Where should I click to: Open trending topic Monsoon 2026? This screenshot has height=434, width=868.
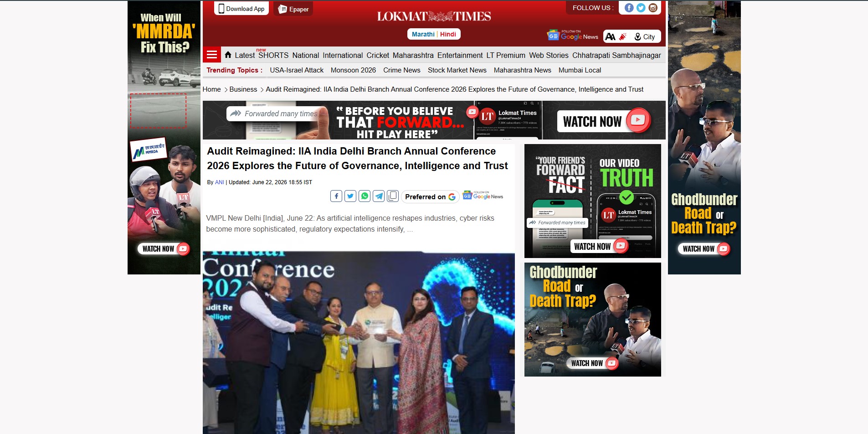[353, 70]
